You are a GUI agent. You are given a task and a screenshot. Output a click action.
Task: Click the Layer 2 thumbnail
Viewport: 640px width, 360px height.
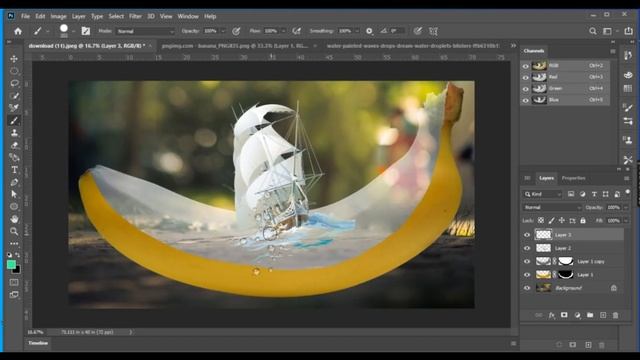click(x=543, y=248)
